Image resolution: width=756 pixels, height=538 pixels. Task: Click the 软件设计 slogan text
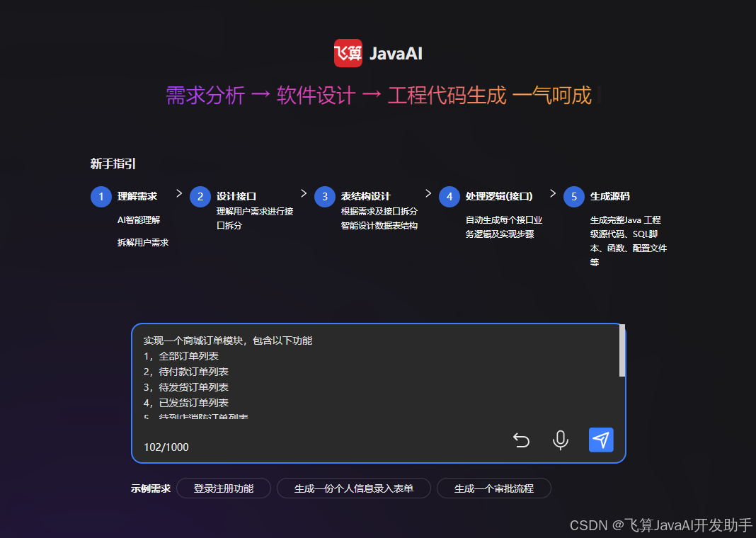pos(316,95)
